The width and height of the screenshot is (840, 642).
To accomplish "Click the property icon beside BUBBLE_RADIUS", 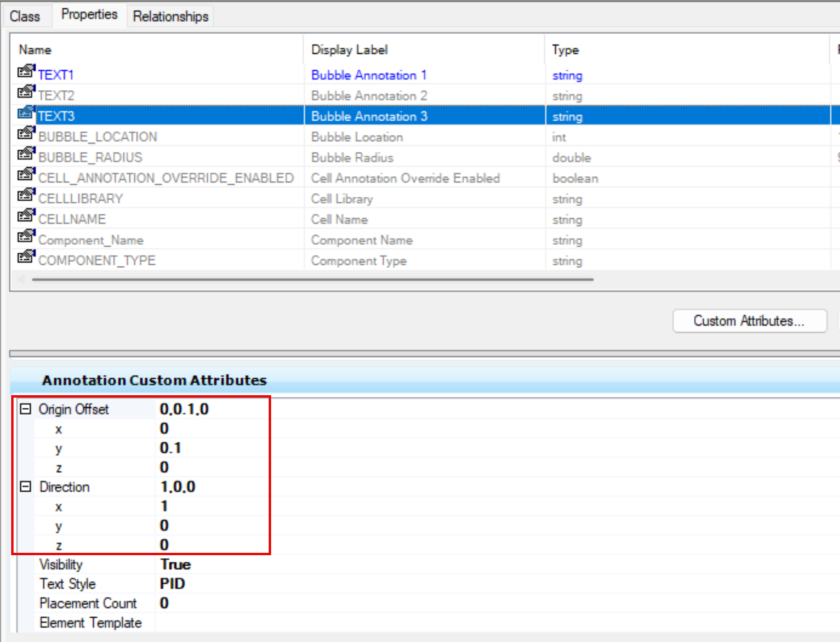I will pyautogui.click(x=26, y=155).
